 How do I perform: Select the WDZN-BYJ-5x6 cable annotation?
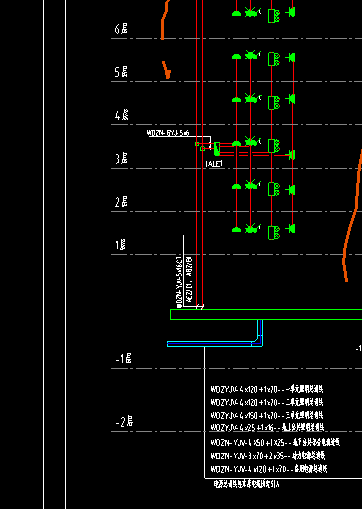168,133
